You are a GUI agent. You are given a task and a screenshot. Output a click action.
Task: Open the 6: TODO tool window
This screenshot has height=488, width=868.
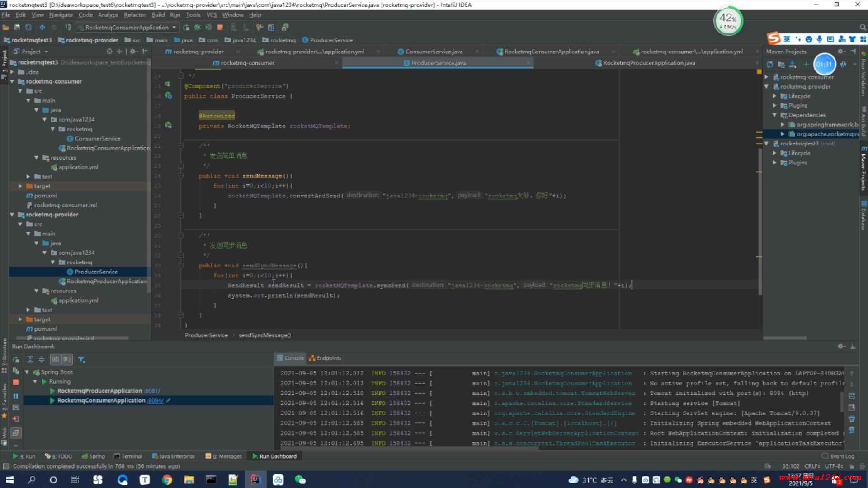pyautogui.click(x=59, y=456)
